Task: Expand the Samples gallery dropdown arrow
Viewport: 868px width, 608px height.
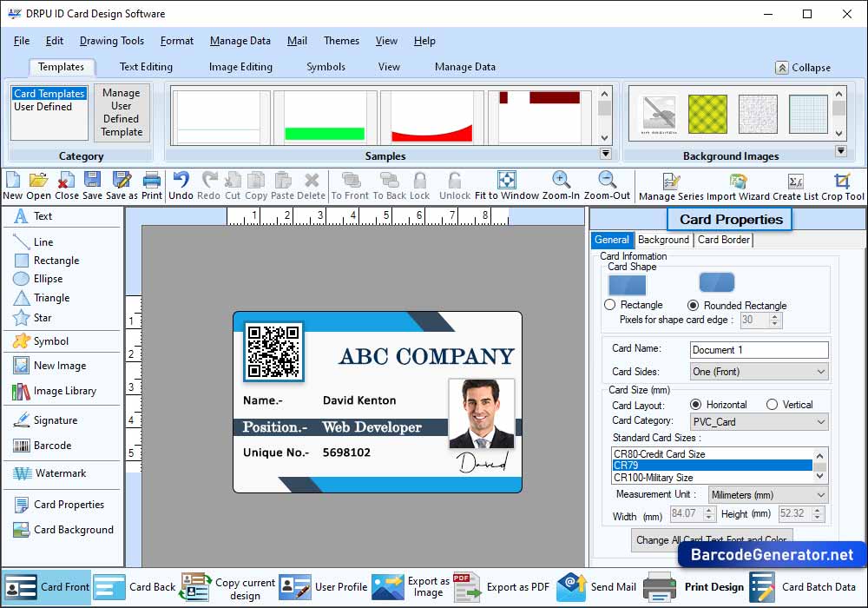Action: [605, 154]
